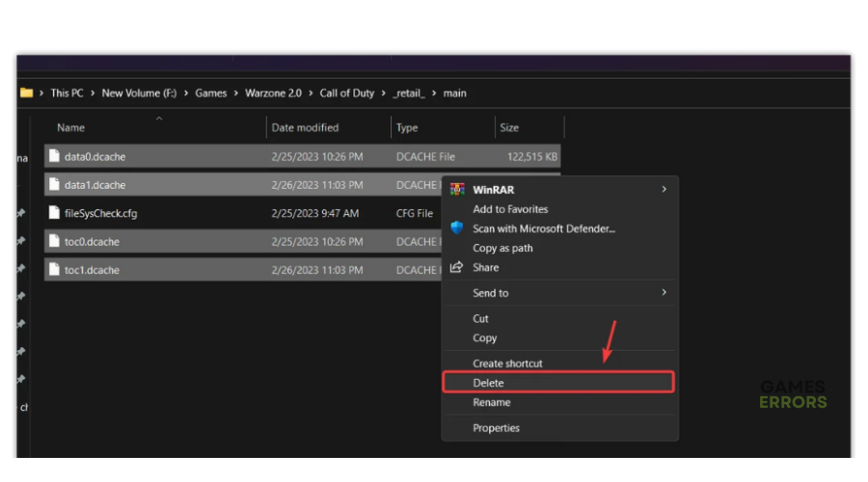The height and width of the screenshot is (482, 868).
Task: Click the DCACHE File type of data0.dcache
Action: (x=425, y=156)
